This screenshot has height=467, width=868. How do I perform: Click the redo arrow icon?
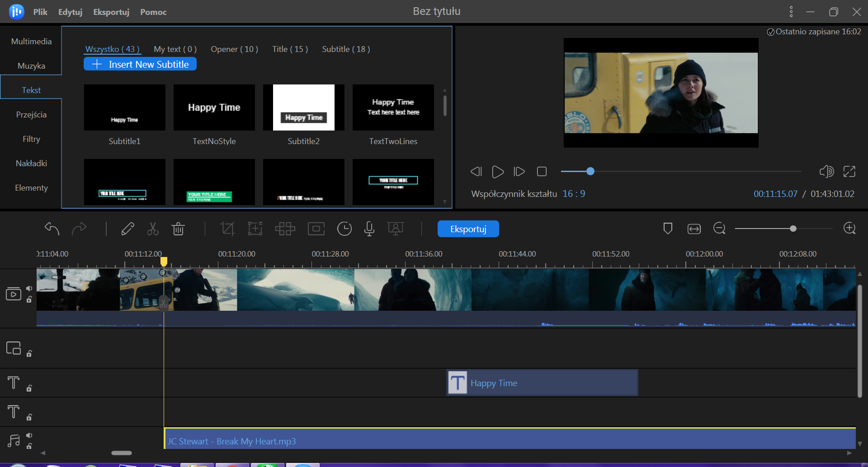pos(79,229)
